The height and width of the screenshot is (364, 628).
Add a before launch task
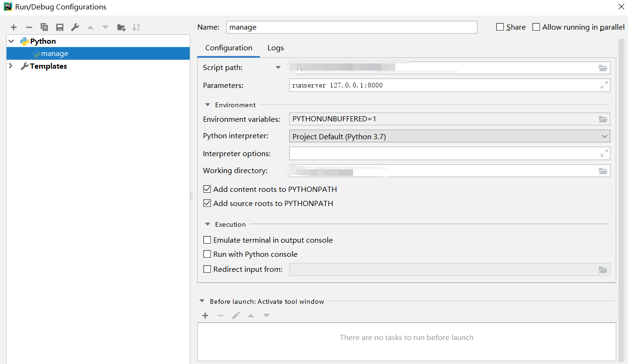(x=205, y=316)
